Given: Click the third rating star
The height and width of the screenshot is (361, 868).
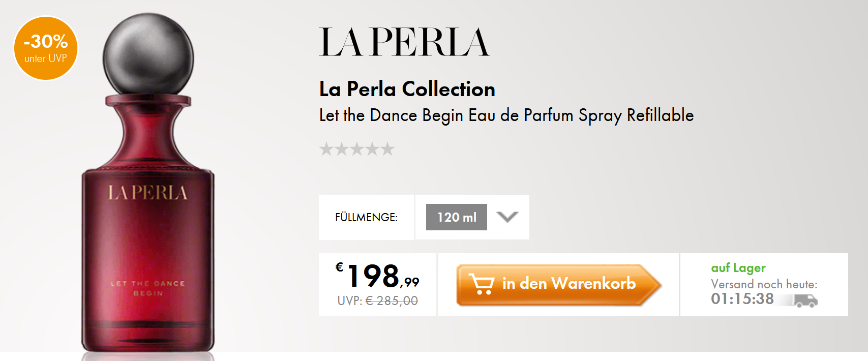Looking at the screenshot, I should [357, 149].
